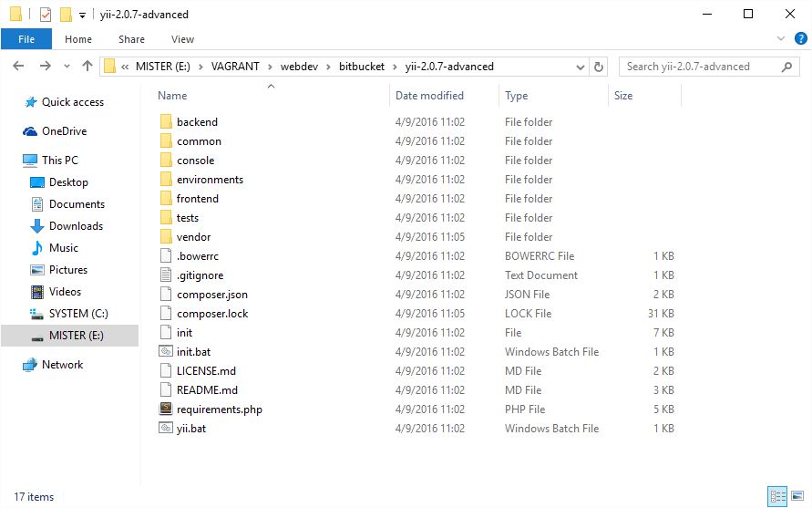Select Downloads in the navigation pane
812x508 pixels.
pyautogui.click(x=76, y=226)
